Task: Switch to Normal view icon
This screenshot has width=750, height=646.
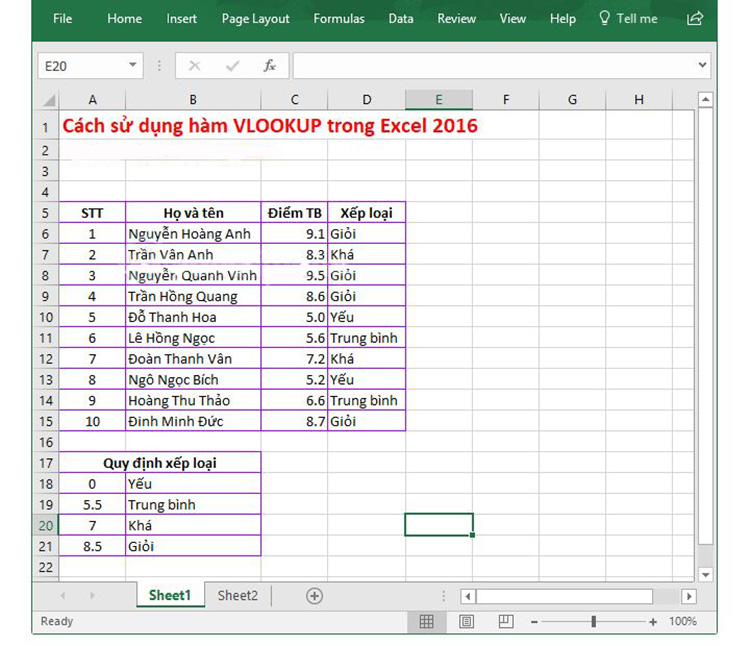Action: pyautogui.click(x=426, y=622)
